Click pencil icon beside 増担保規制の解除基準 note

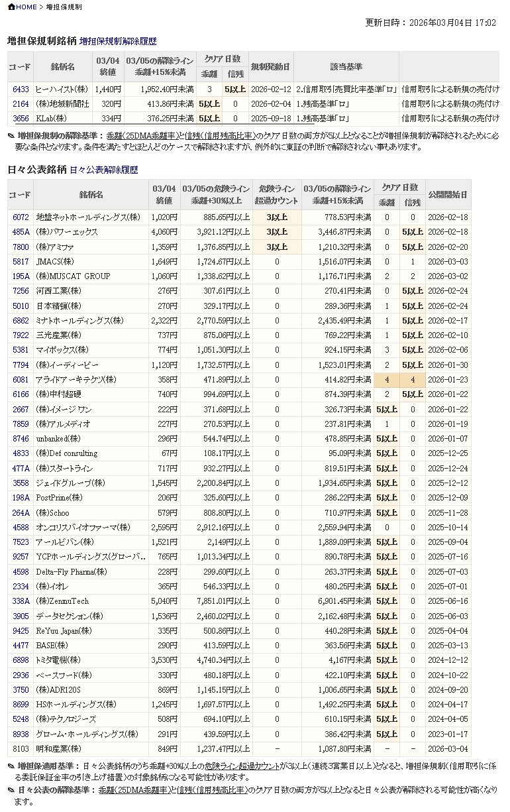11,136
